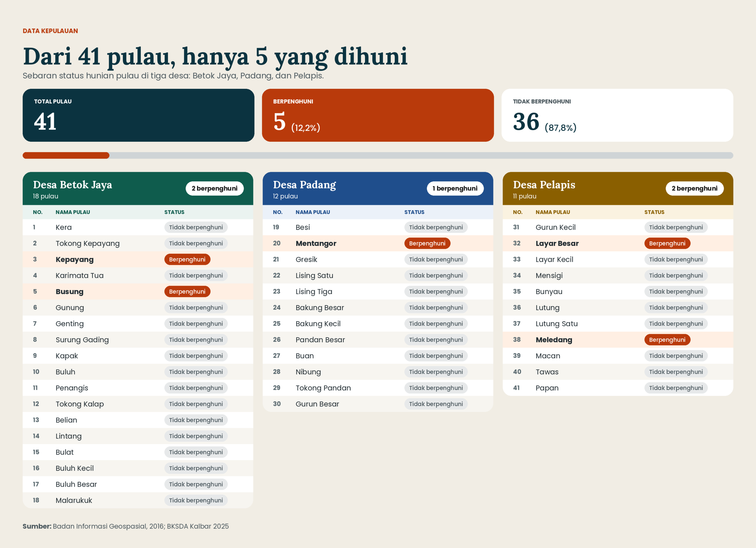Click NAMA PULAU column header in Betok Jaya
The height and width of the screenshot is (548, 756).
(73, 212)
